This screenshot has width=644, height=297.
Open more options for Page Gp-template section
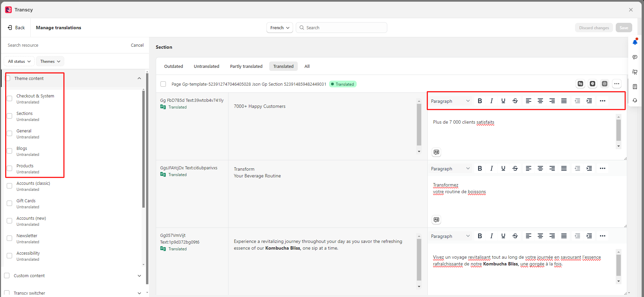click(616, 84)
